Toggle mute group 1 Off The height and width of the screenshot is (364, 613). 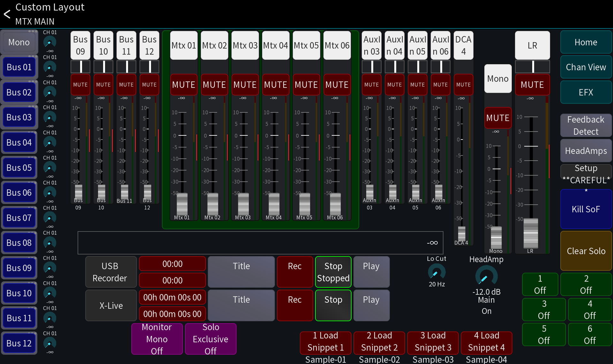click(x=540, y=284)
